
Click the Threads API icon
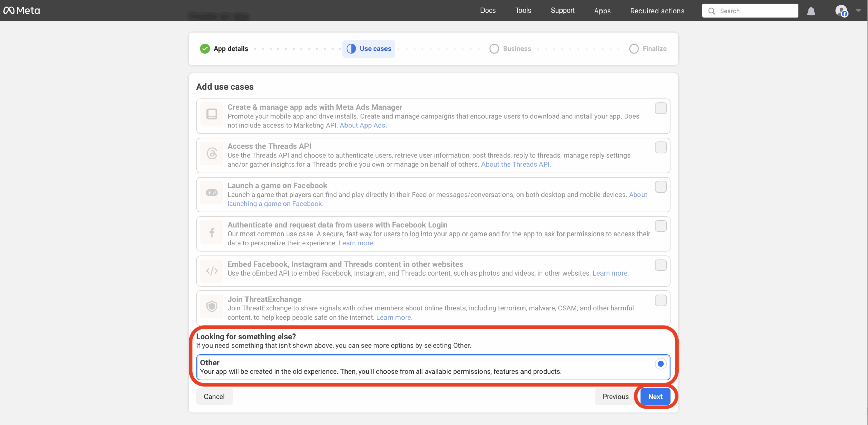click(x=212, y=154)
